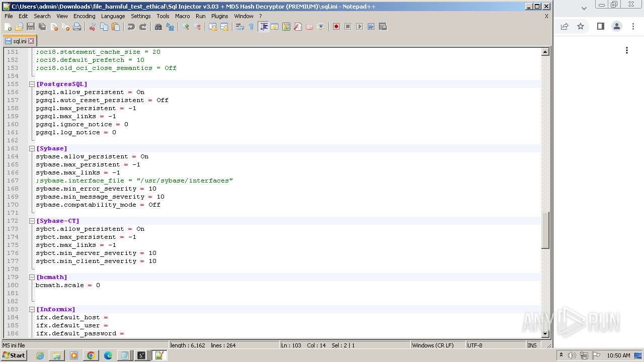
Task: Click Chrome's bookmark star icon
Action: (581, 26)
